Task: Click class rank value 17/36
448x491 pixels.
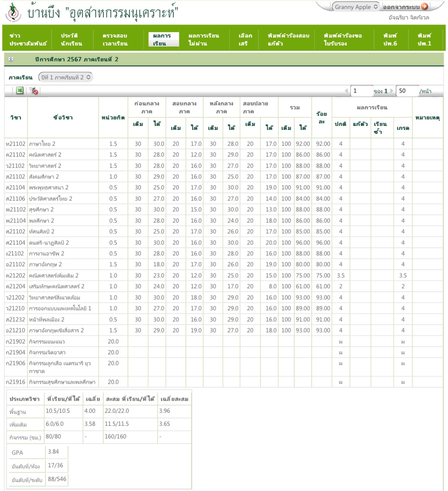Action: (x=56, y=465)
